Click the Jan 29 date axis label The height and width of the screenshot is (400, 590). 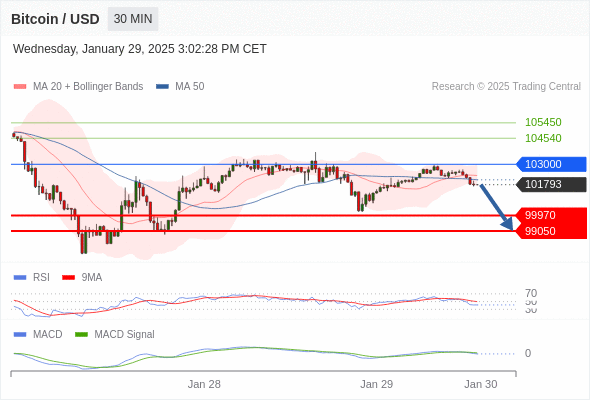[x=376, y=384]
